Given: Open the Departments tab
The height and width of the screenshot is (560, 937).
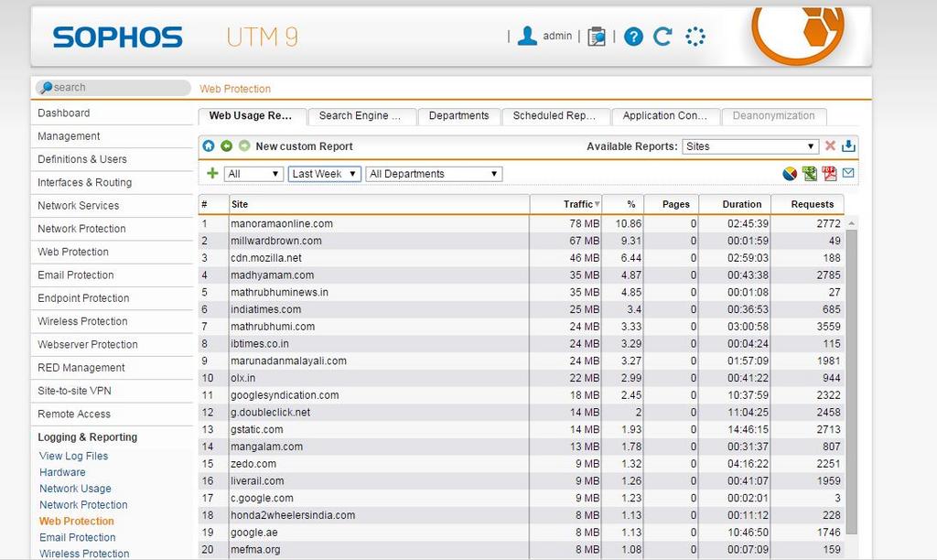Looking at the screenshot, I should [458, 116].
